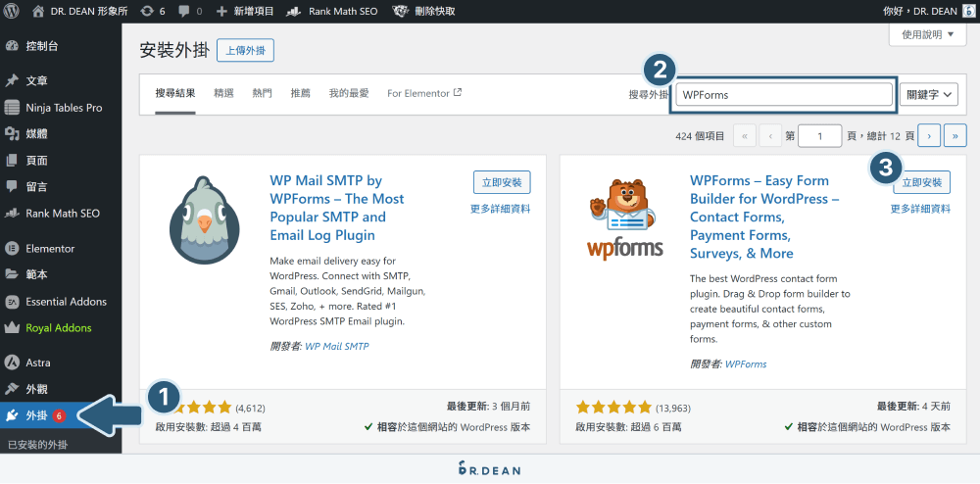This screenshot has height=484, width=980.
Task: Click WP Mail SMTP pigeon plugin icon
Action: click(205, 219)
